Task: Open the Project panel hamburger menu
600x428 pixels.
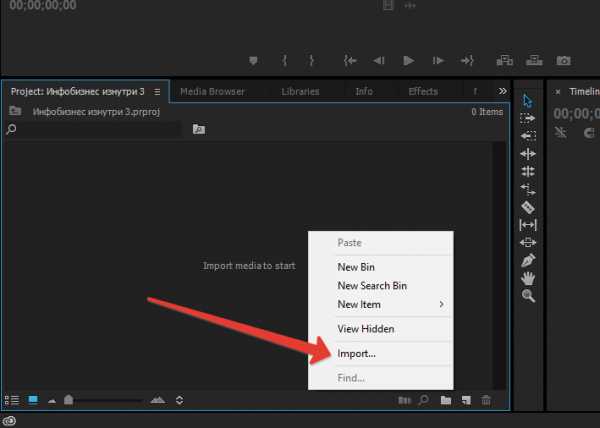Action: (x=156, y=92)
